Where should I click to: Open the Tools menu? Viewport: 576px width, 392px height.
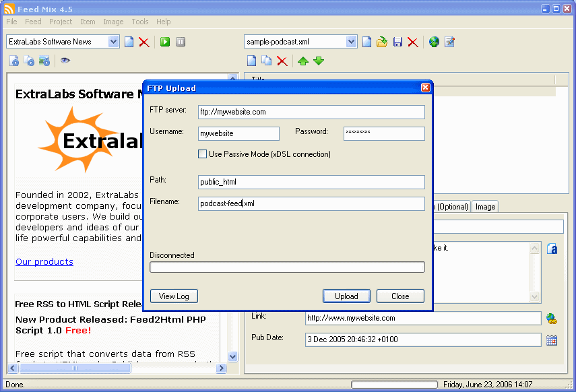coord(140,22)
